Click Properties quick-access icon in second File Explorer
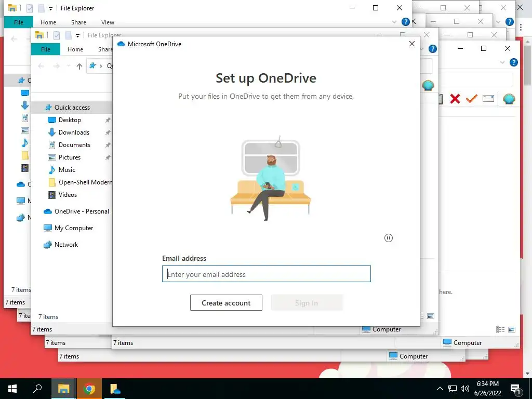Screen dimensions: 532x399 57,35
